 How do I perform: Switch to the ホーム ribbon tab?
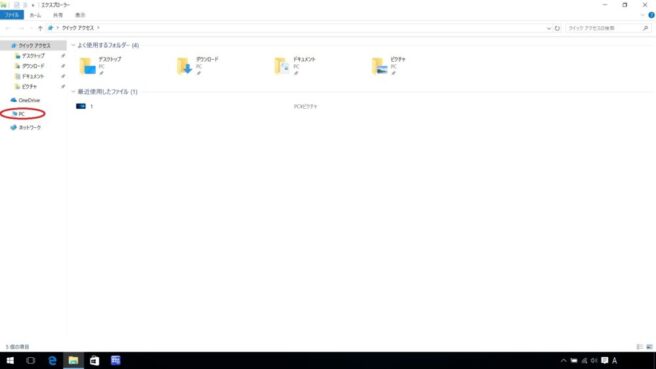tap(35, 15)
